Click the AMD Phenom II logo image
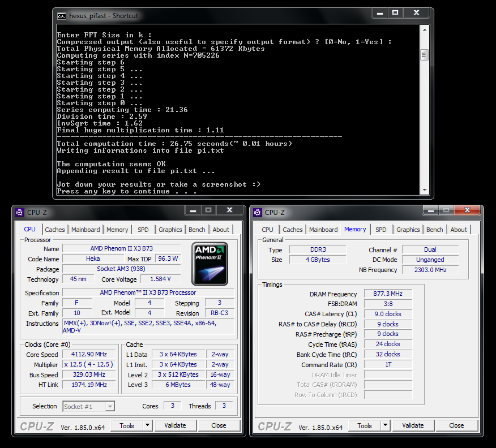The image size is (496, 448). pyautogui.click(x=209, y=264)
